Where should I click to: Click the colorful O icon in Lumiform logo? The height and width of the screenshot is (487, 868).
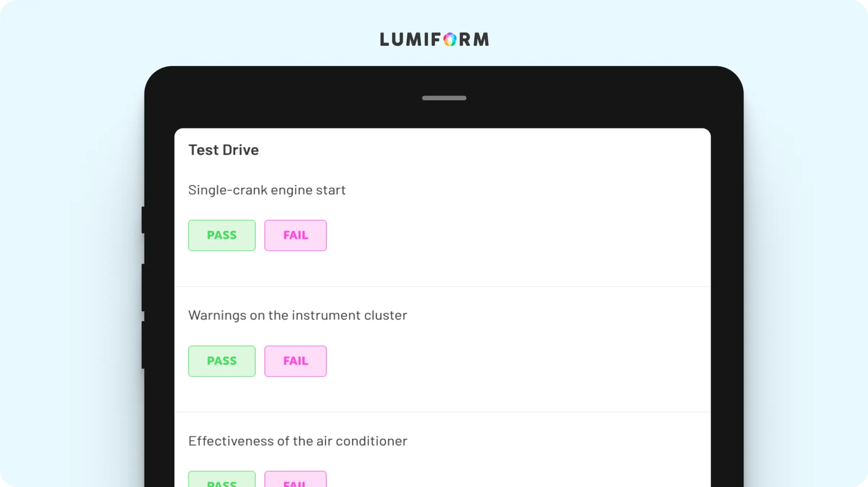[x=450, y=39]
